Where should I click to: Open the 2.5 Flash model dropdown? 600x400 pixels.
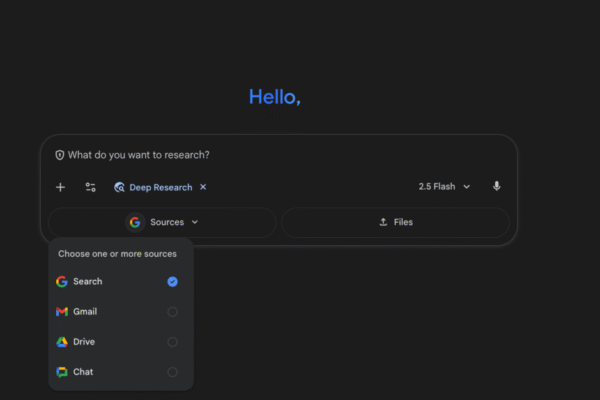click(443, 187)
